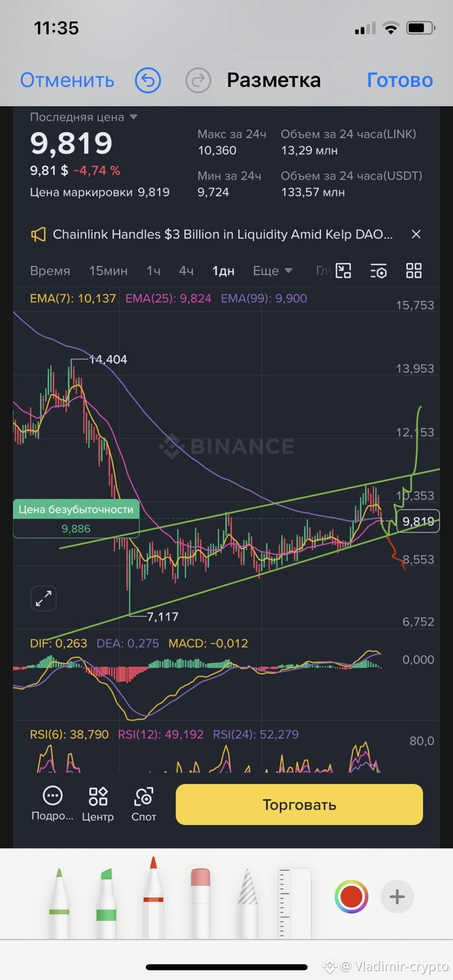
Task: Open the four-square grid layout icon
Action: pyautogui.click(x=414, y=271)
